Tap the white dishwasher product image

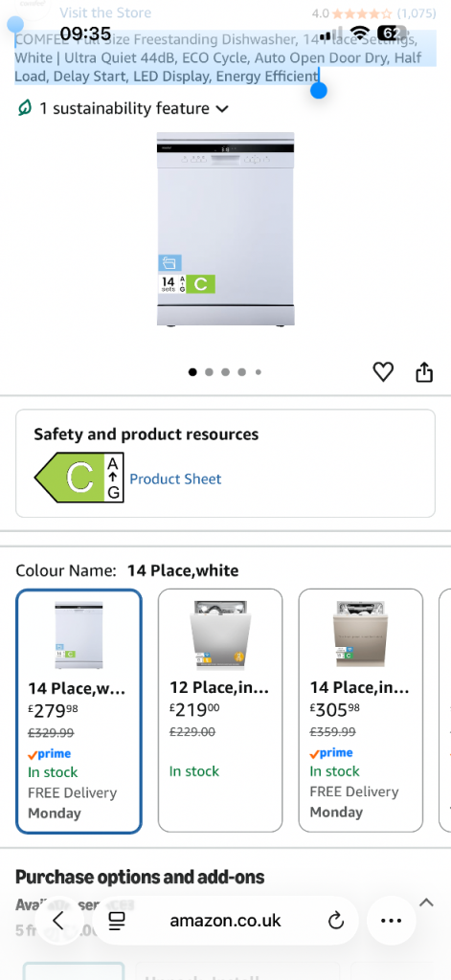click(225, 229)
